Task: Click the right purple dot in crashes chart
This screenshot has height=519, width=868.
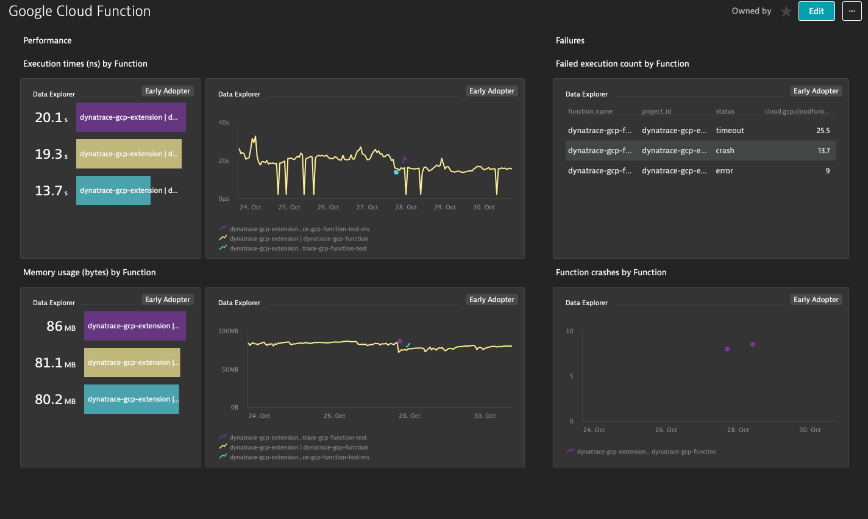Action: click(x=752, y=344)
